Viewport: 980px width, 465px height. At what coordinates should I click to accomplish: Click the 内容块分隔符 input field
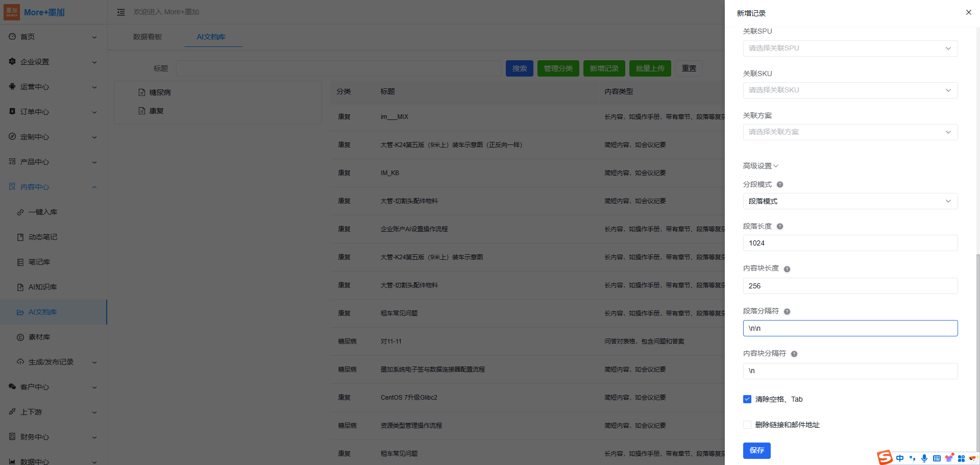(x=850, y=371)
